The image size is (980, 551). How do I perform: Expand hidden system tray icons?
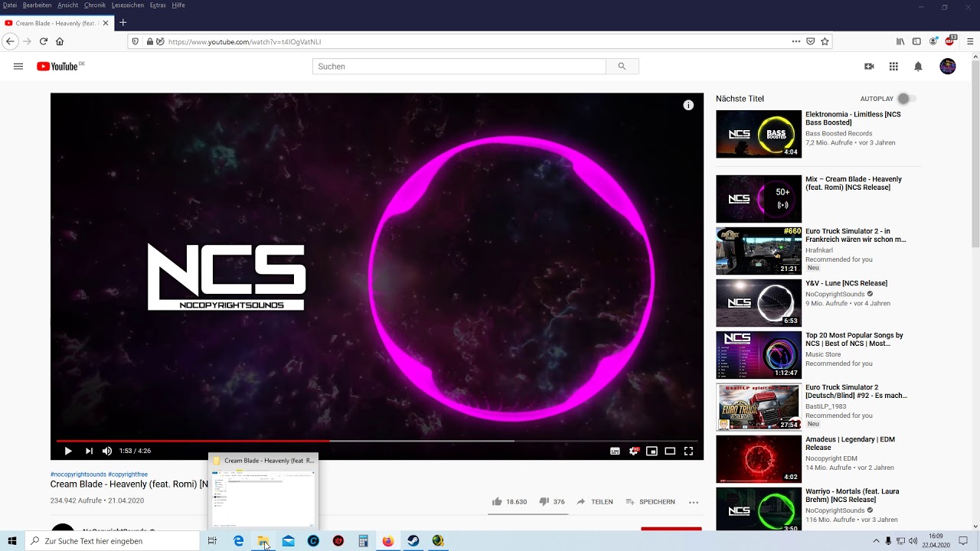[876, 541]
